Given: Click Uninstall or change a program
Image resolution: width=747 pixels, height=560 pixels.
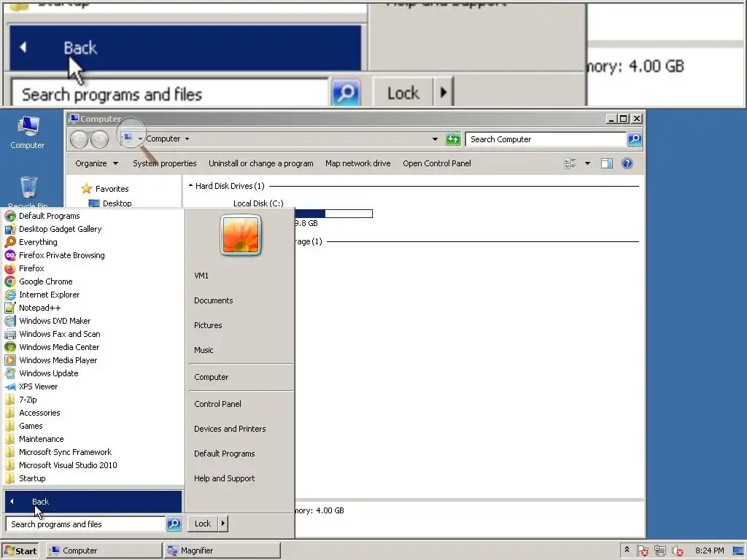Looking at the screenshot, I should 260,163.
